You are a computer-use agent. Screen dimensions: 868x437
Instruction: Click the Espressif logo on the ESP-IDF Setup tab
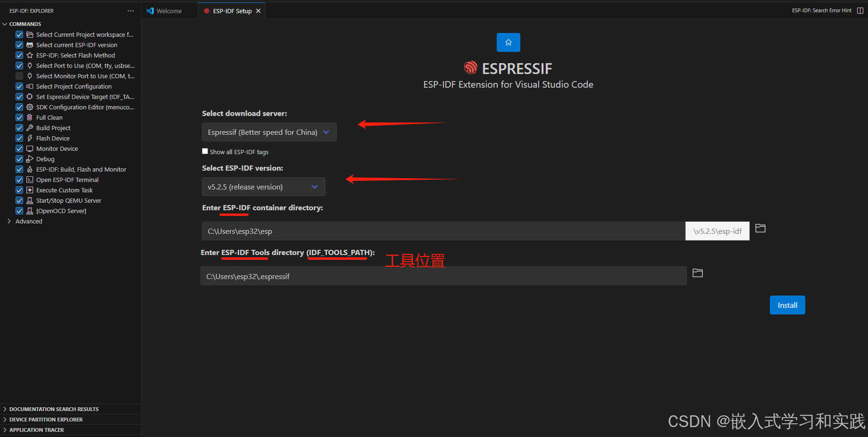[206, 11]
